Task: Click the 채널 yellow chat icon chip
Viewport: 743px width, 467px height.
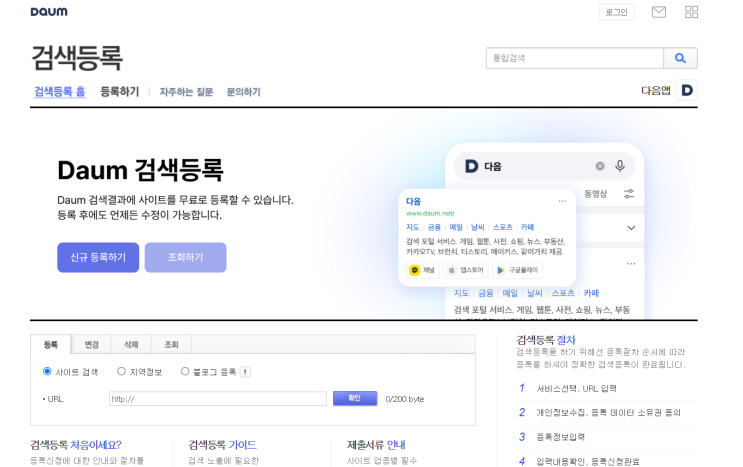Action: coord(423,270)
